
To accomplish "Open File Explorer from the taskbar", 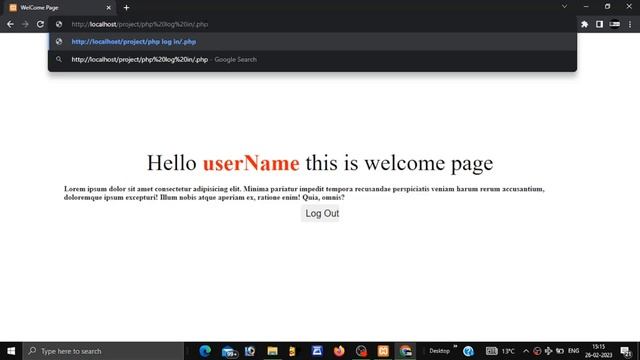I will 272,351.
